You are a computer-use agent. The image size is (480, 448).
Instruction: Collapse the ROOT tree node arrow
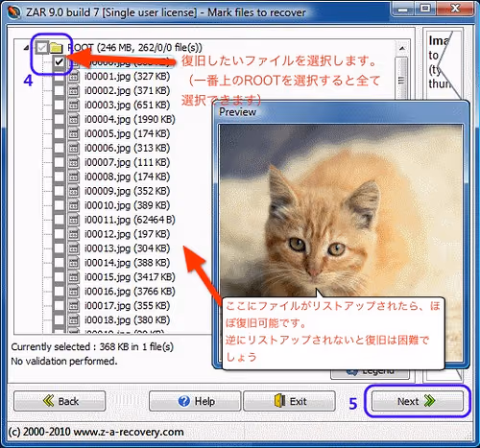tap(27, 48)
